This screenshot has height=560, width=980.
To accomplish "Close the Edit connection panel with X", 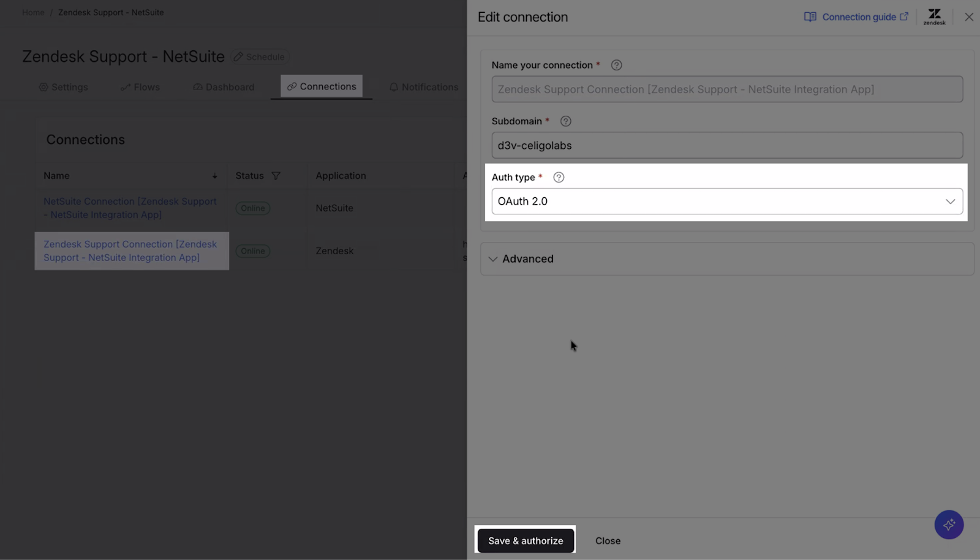I will (969, 17).
